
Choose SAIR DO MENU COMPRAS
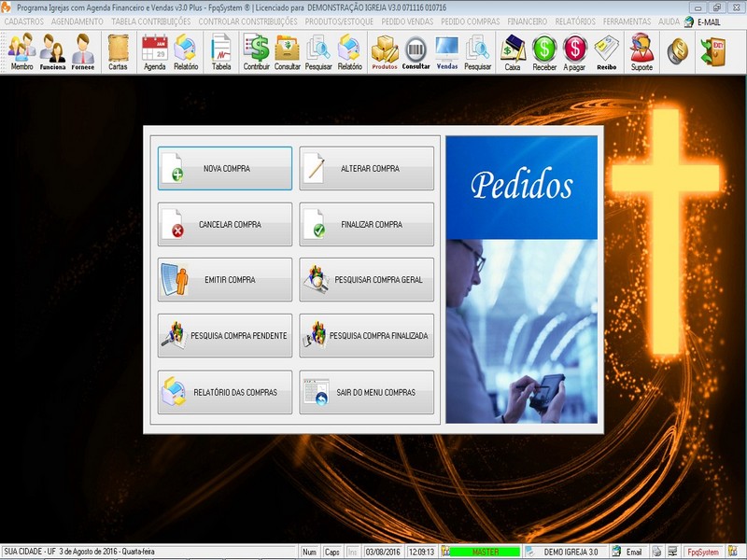367,393
